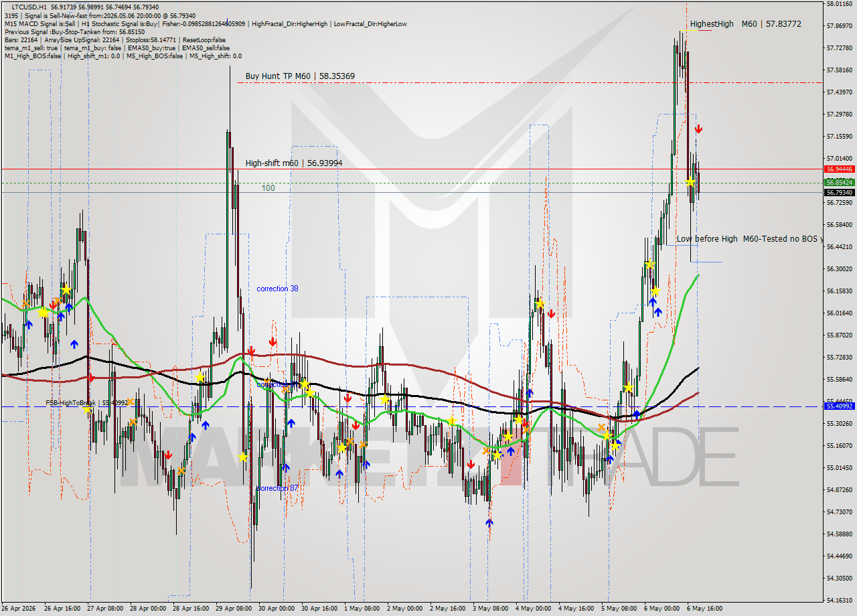This screenshot has height=616, width=857.
Task: Click the '28 Apr 00:00' time label
Action: click(x=148, y=609)
